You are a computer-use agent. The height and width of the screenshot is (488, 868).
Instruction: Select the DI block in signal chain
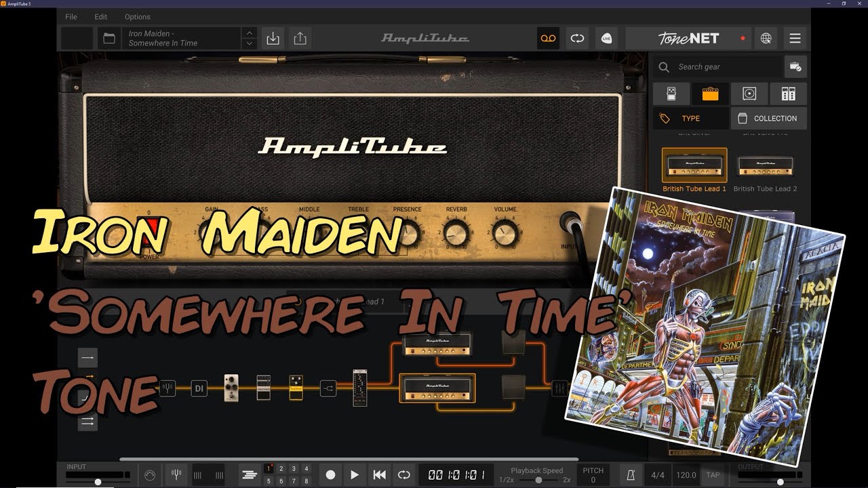point(199,388)
